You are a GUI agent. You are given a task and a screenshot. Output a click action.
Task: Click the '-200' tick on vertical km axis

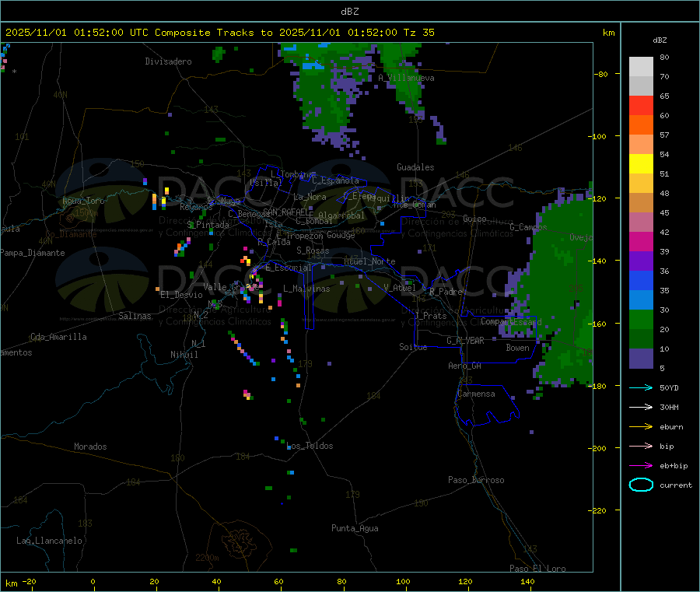point(597,448)
